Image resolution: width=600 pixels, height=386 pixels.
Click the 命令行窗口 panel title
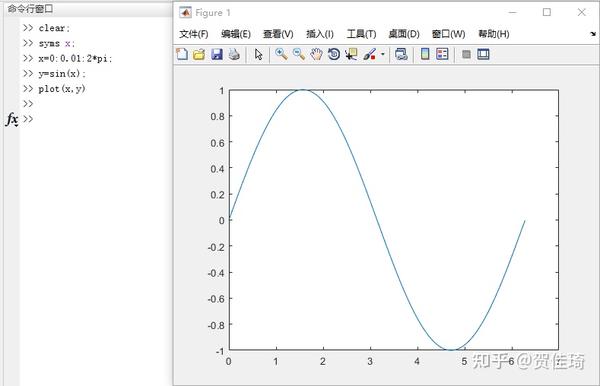(30, 9)
